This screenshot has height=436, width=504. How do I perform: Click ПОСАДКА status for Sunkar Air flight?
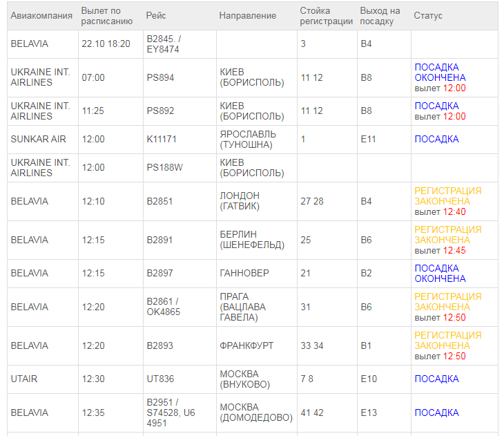click(x=436, y=140)
